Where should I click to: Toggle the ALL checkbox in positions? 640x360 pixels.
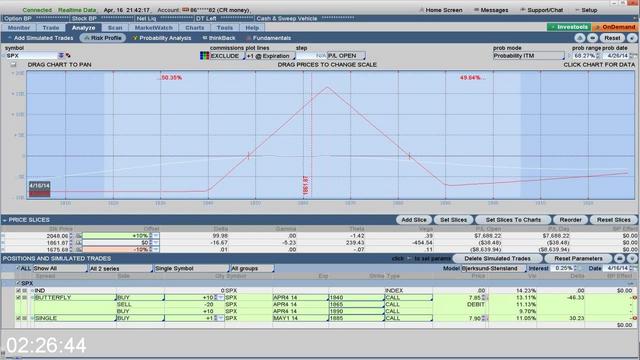tap(18, 268)
